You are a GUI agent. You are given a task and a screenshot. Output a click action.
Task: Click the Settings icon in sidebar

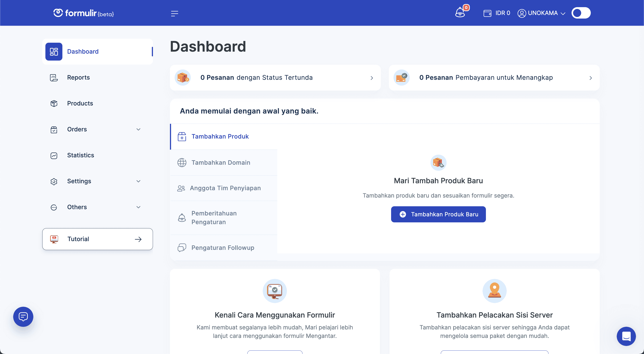(54, 181)
